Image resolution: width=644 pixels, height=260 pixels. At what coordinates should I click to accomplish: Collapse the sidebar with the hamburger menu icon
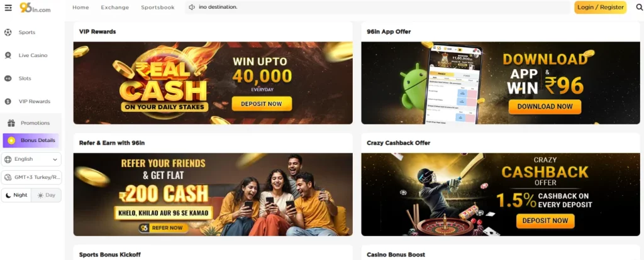click(8, 8)
